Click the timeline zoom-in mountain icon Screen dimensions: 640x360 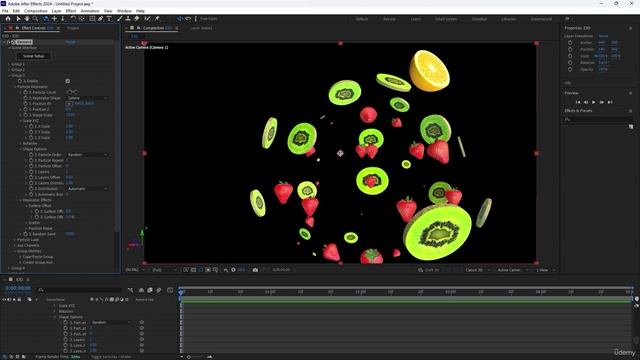point(209,357)
